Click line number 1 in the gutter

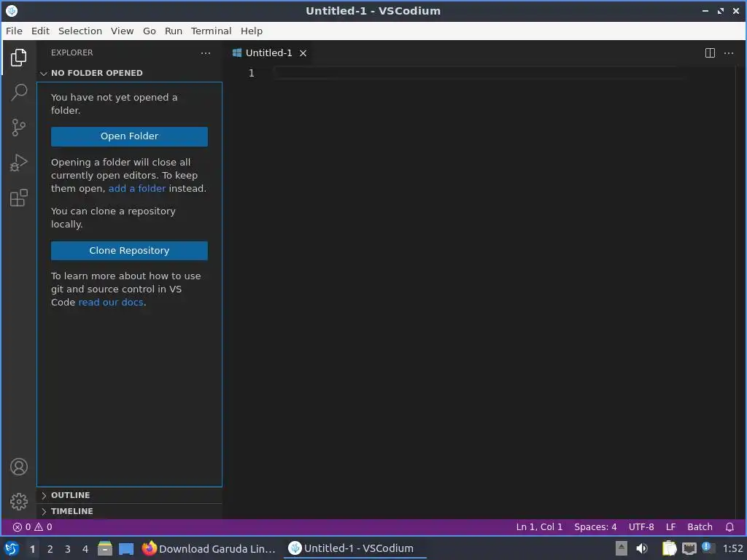pyautogui.click(x=252, y=73)
